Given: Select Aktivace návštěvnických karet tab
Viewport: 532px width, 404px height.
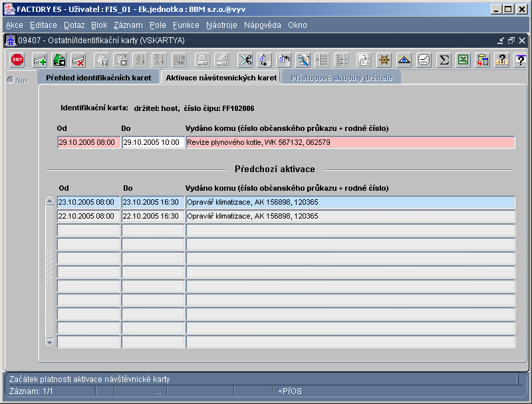Looking at the screenshot, I should 221,78.
